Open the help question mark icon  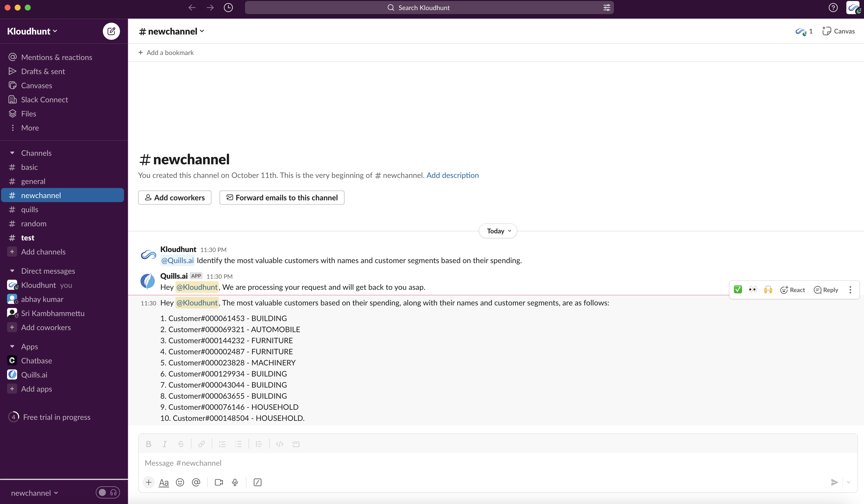tap(833, 8)
